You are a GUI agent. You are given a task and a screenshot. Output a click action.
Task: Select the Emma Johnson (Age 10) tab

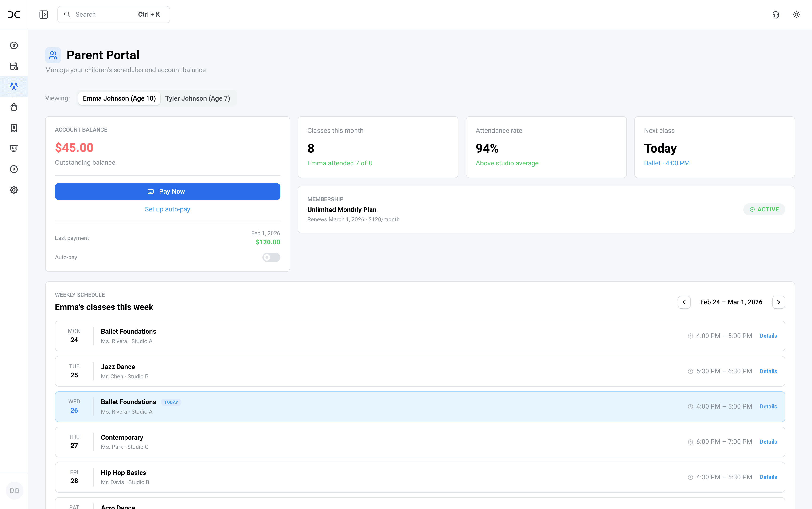(119, 98)
